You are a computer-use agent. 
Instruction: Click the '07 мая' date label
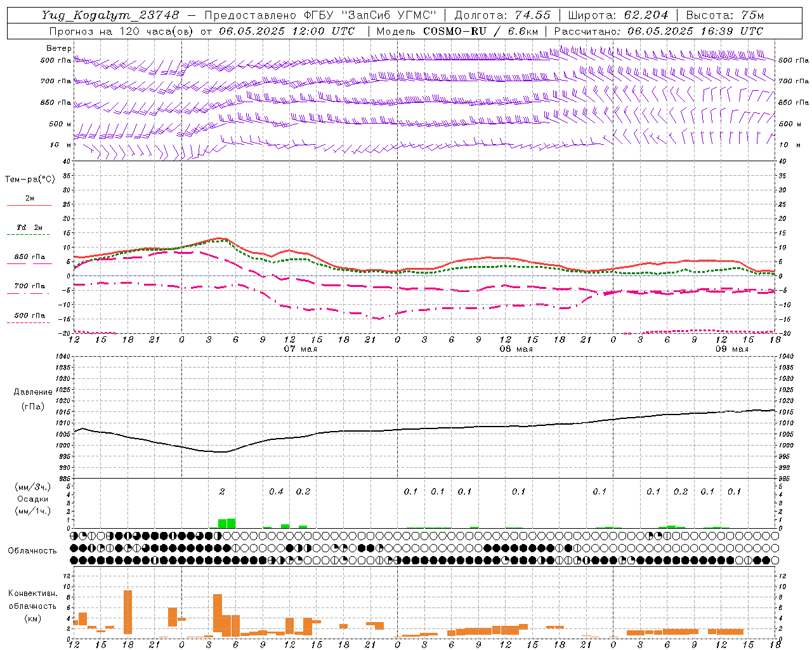coord(301,349)
